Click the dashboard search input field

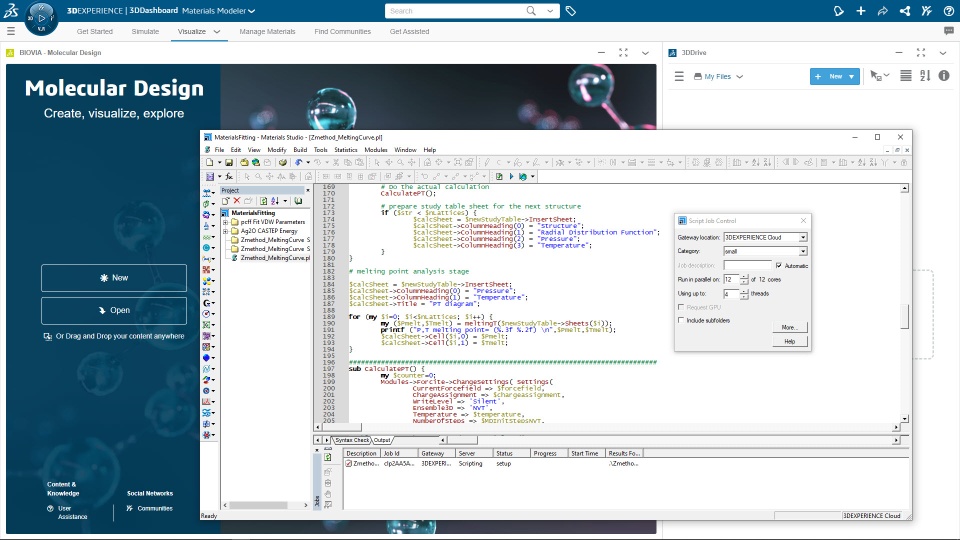coord(456,11)
